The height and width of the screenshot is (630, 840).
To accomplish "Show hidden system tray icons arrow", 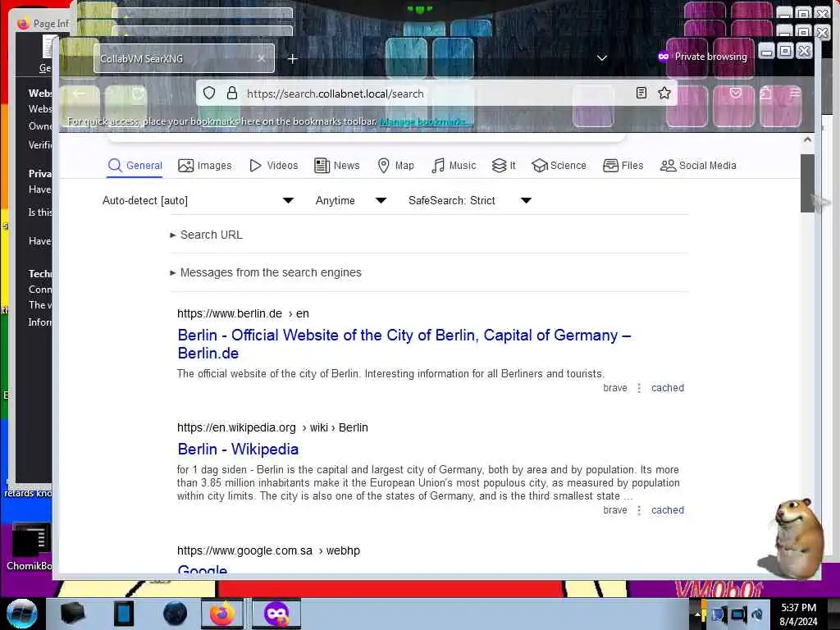I will [x=697, y=614].
